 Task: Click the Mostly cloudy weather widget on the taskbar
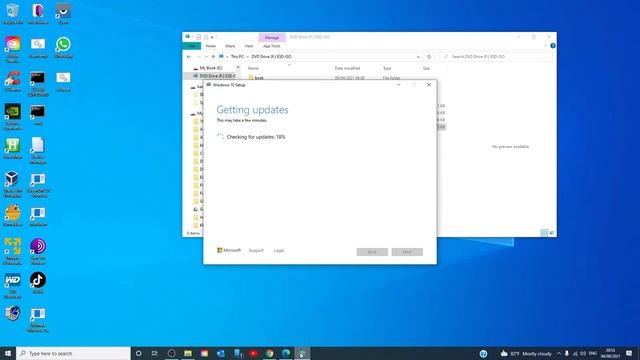(x=526, y=353)
